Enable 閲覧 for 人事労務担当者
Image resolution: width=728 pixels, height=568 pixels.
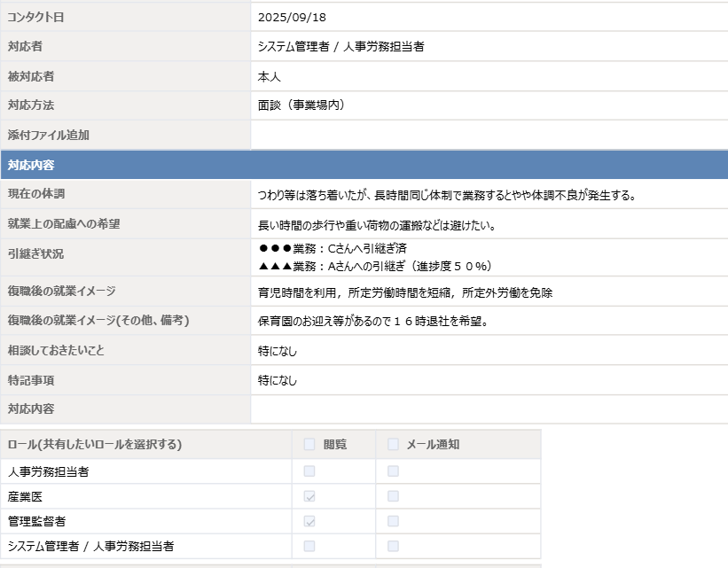click(x=308, y=471)
